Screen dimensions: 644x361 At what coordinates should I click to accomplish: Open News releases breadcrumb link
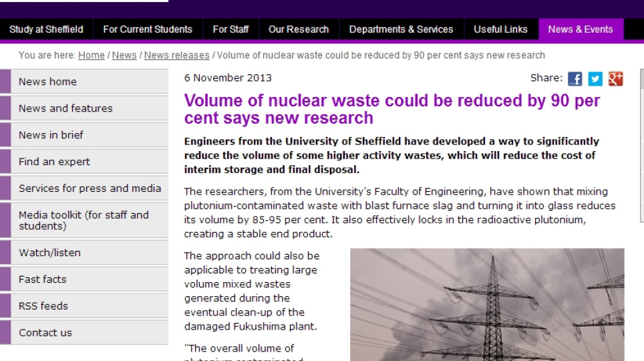click(x=177, y=55)
